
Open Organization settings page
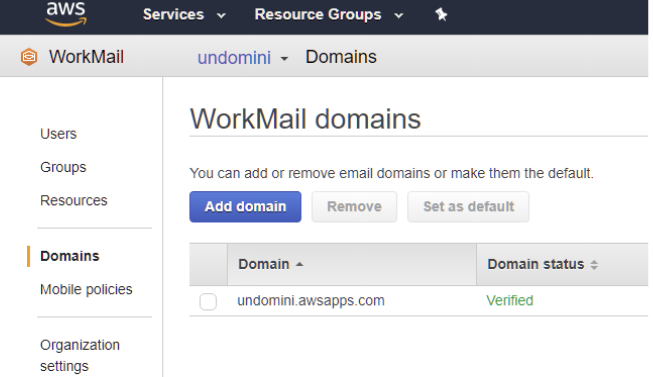(x=80, y=355)
